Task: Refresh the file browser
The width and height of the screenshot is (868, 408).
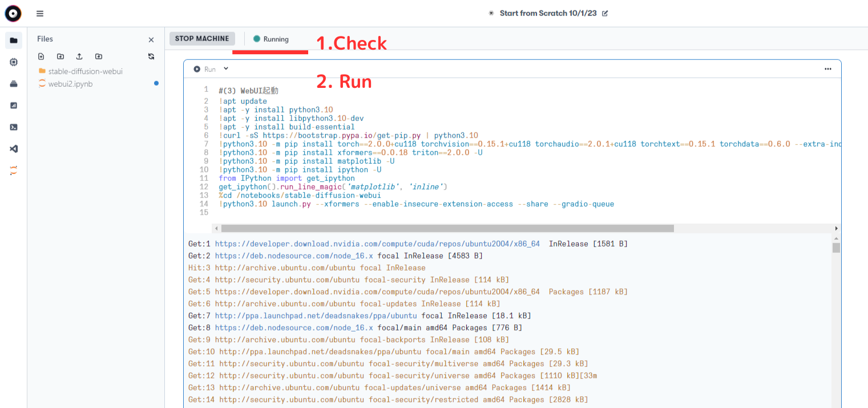Action: coord(151,56)
